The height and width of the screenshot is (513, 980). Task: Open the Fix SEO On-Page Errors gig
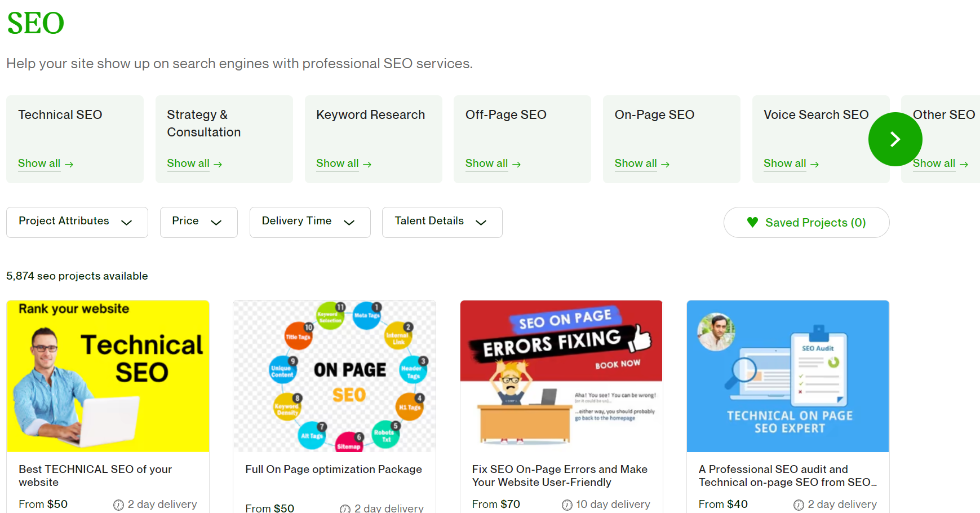coord(559,475)
